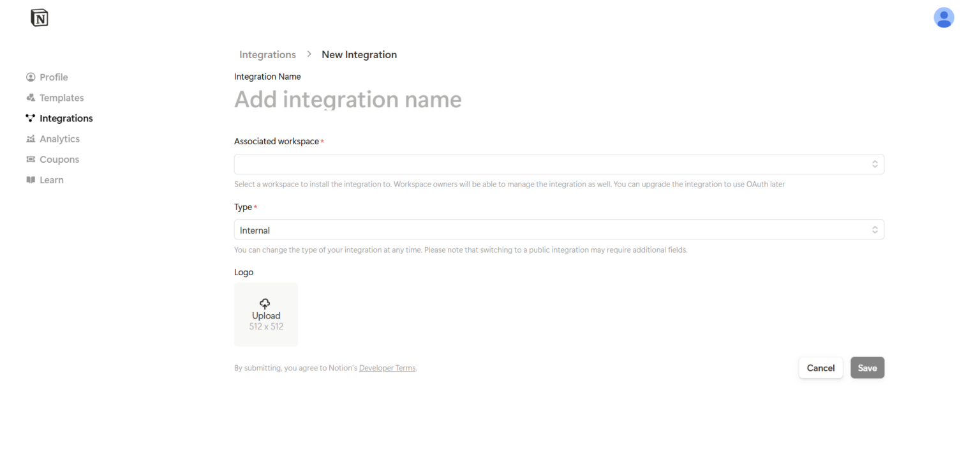Click the logo Upload cloud icon
This screenshot has height=461, width=980.
(265, 303)
